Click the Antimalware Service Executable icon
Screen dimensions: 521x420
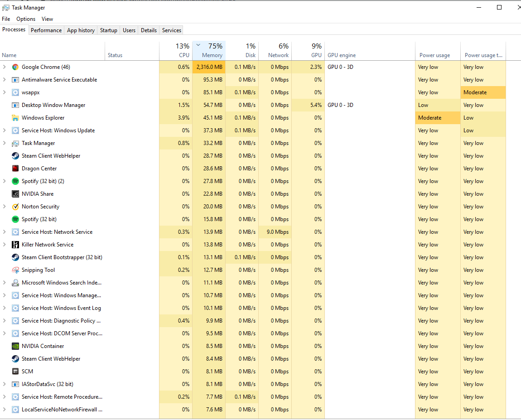tap(15, 80)
